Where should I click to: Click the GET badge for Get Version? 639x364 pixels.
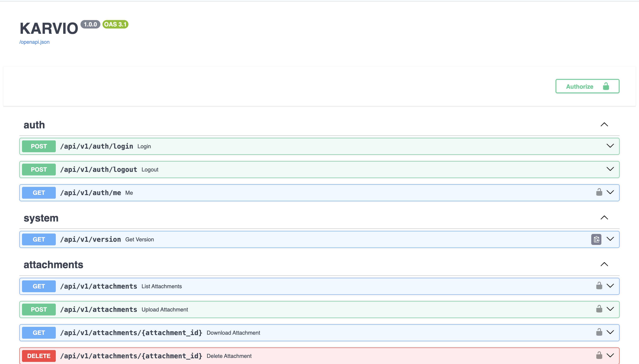(39, 239)
